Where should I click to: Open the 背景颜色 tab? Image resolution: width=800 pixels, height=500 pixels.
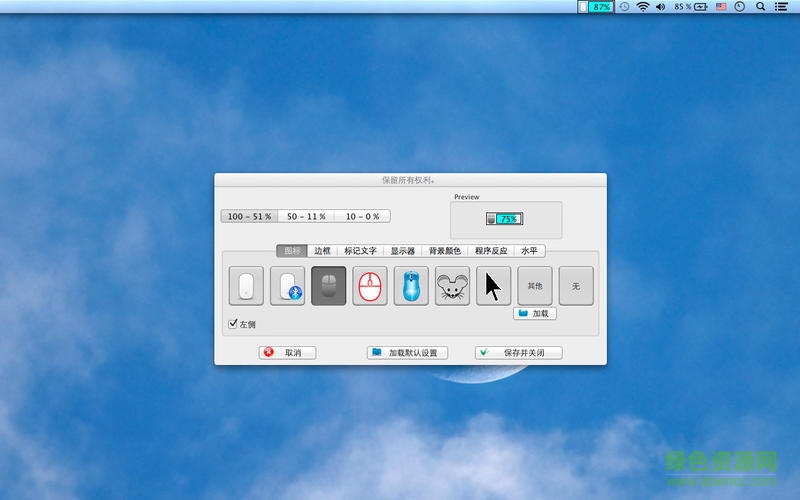tap(445, 251)
